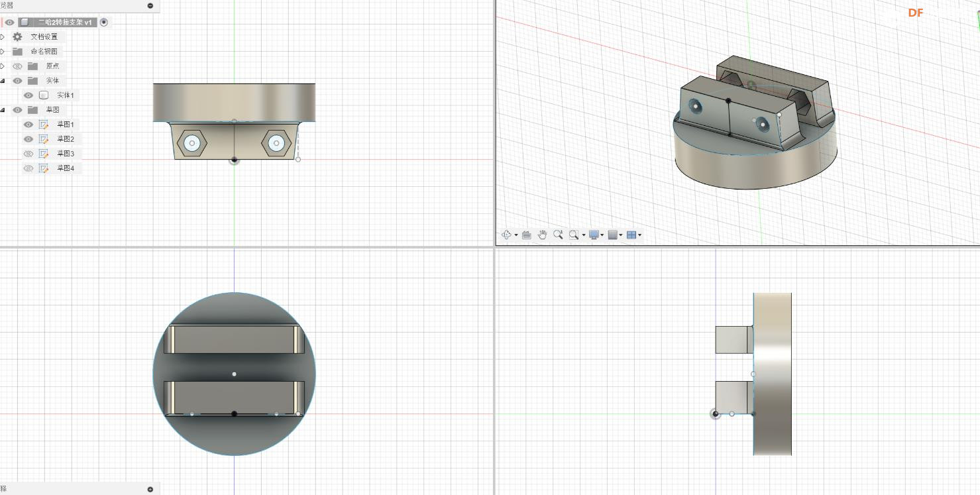Collapse the 草图 folder
This screenshot has height=495, width=980.
tap(3, 110)
